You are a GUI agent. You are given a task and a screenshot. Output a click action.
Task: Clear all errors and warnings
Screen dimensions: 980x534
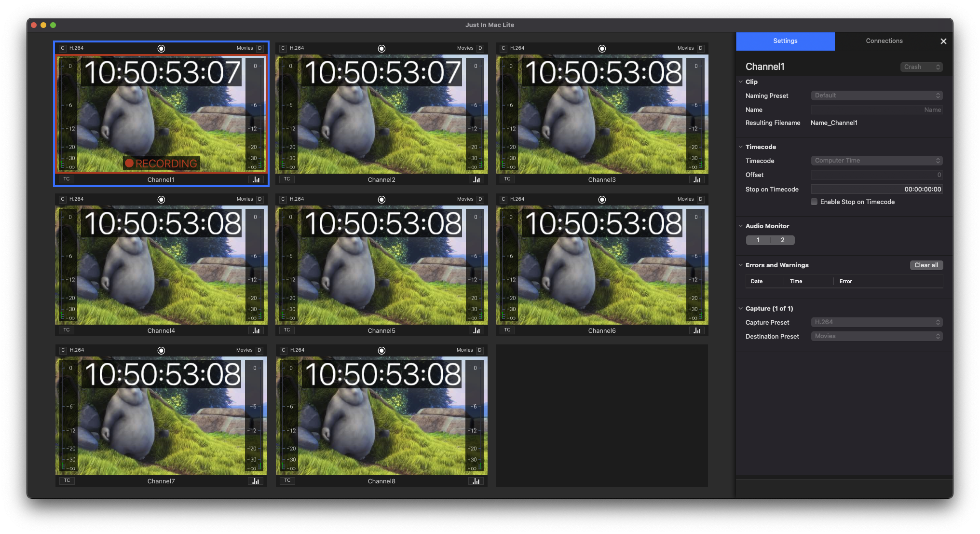pyautogui.click(x=926, y=265)
